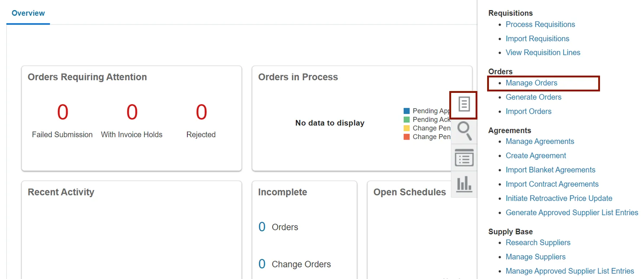Open the bar chart reports icon
644x279 pixels.
click(464, 184)
